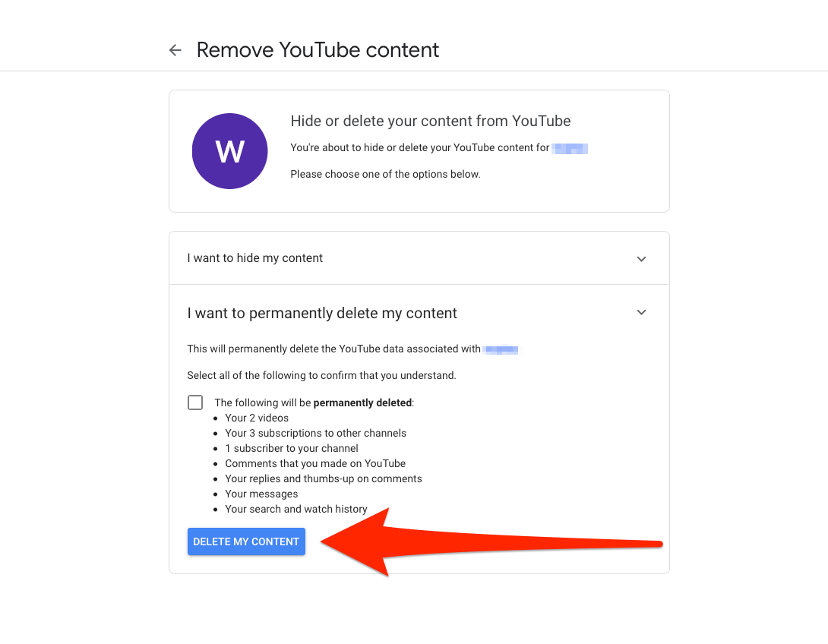The image size is (828, 644).
Task: Click the 'Your 2 videos' list item
Action: tap(257, 418)
